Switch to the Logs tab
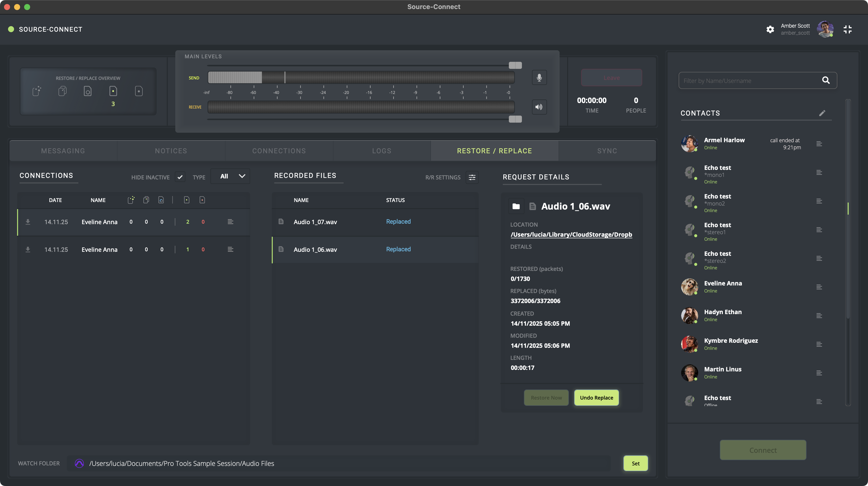The height and width of the screenshot is (486, 868). tap(382, 151)
